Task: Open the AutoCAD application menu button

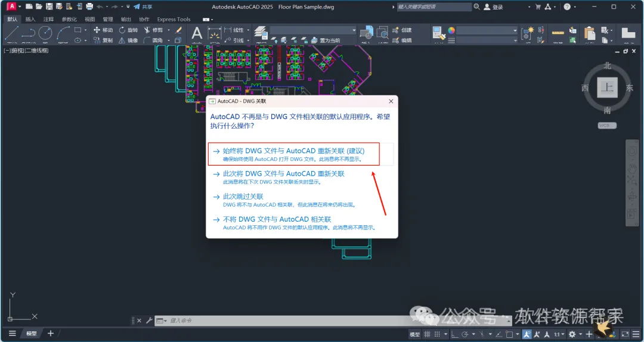Action: (11, 7)
